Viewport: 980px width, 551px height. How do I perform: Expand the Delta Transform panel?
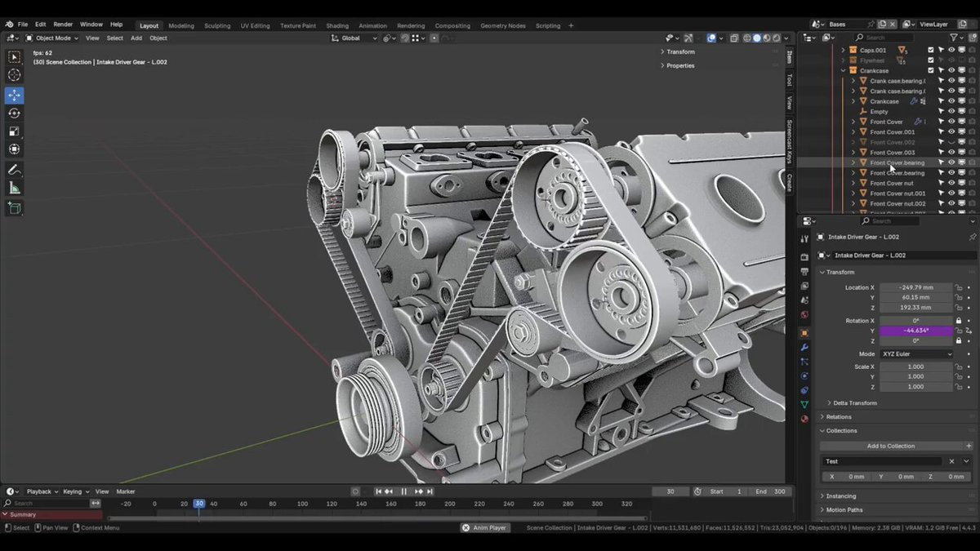click(854, 402)
